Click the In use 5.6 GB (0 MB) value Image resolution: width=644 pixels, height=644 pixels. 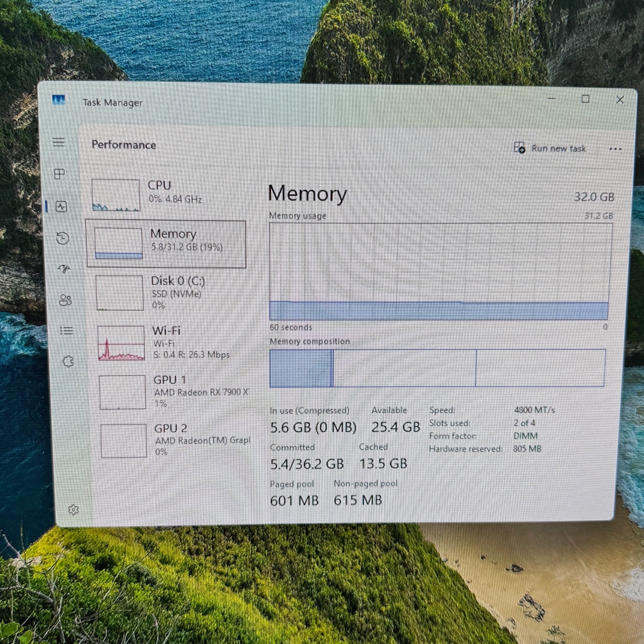[x=313, y=427]
